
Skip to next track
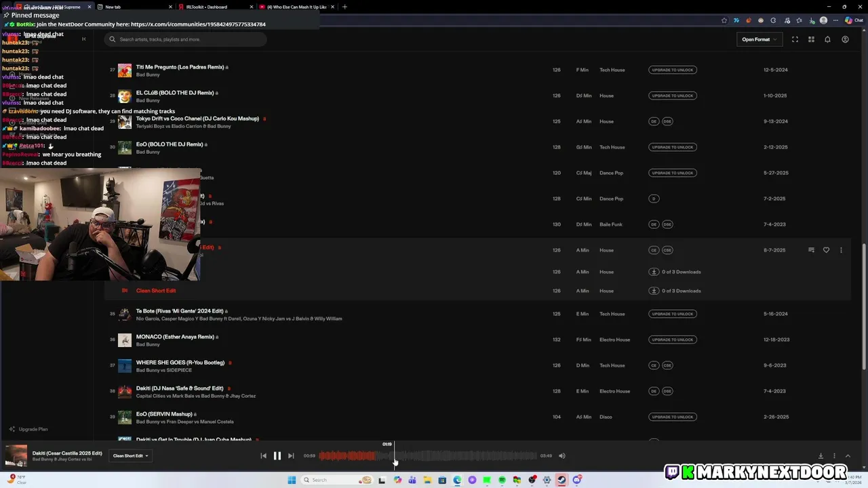point(291,455)
